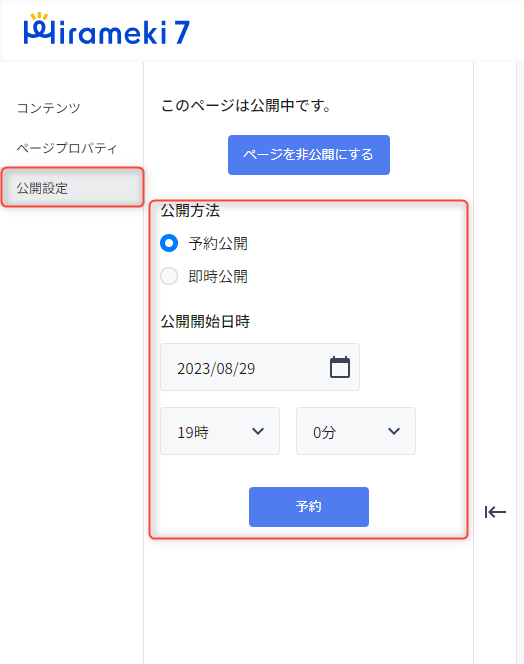Go to the コンテンツ menu item

(x=48, y=108)
